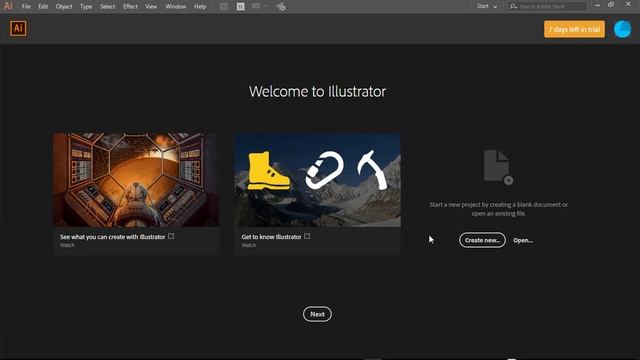Screen dimensions: 640x360
Task: Click the GPU performance rocket icon
Action: coord(280,7)
